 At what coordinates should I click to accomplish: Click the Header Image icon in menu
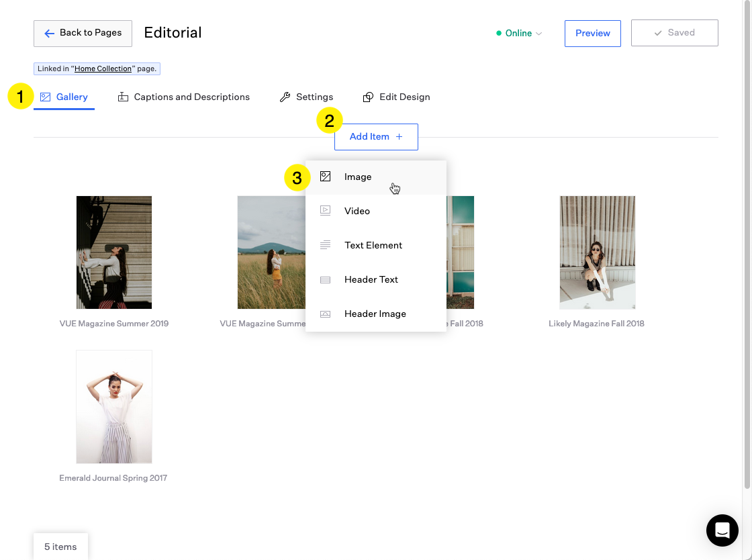pos(325,314)
